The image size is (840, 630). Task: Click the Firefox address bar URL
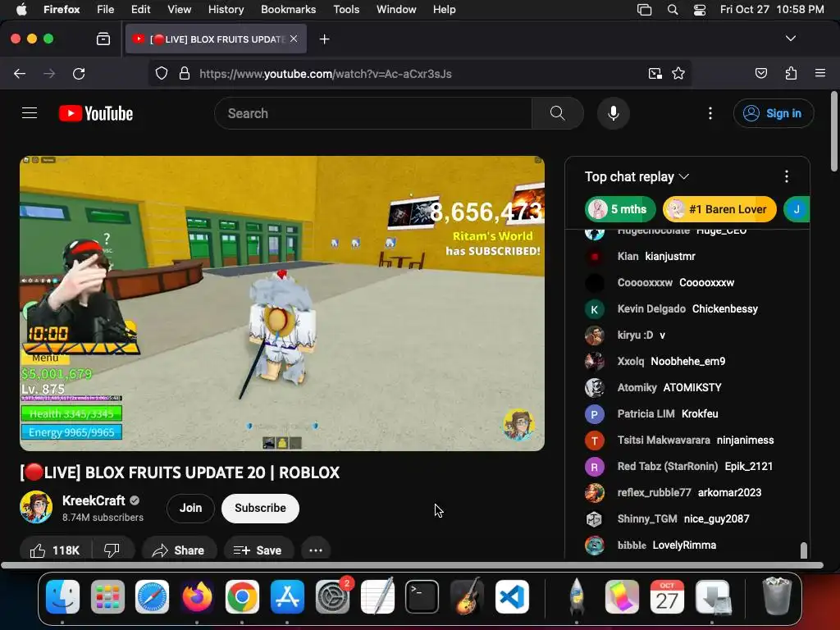pos(325,73)
